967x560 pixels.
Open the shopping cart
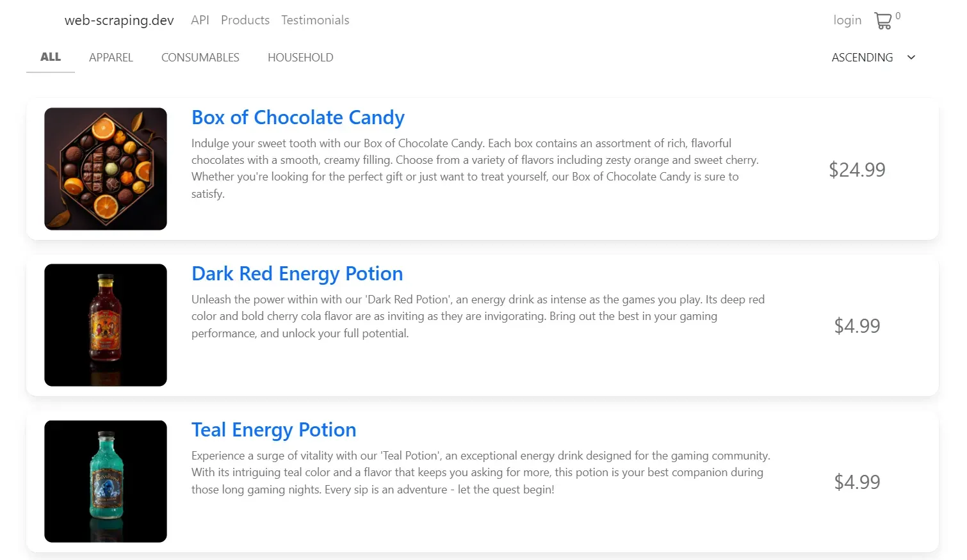coord(885,20)
